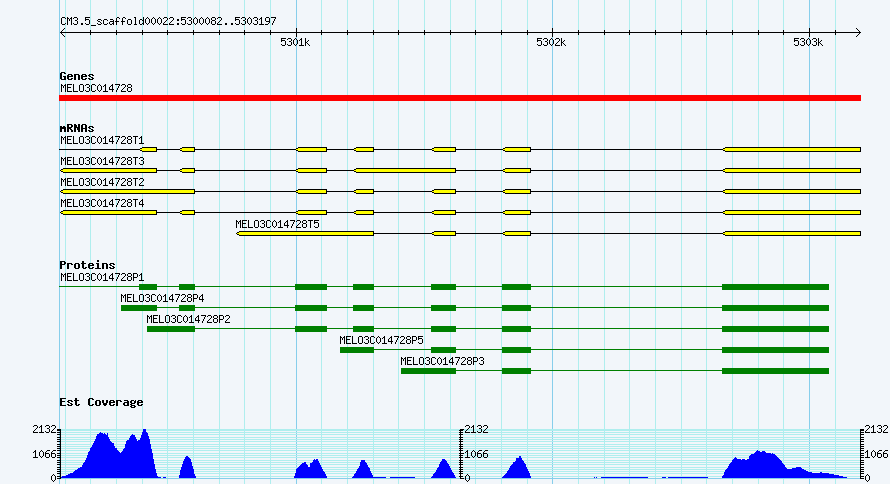Select the Est Coverage track heading

point(101,402)
